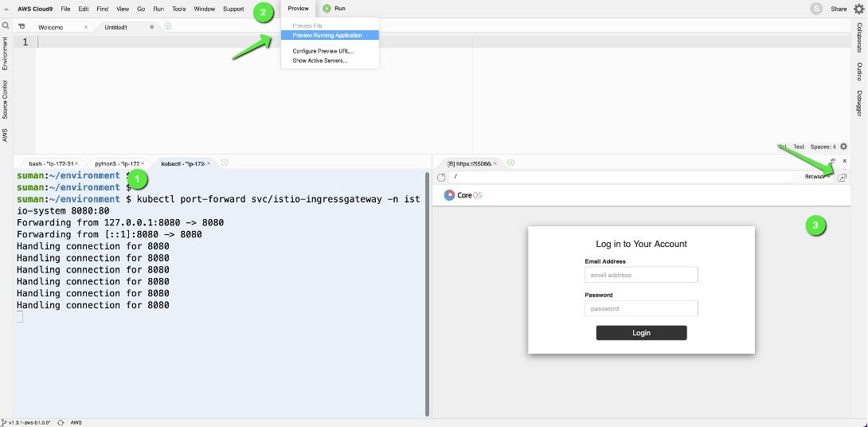
Task: Open the preferences gear icon at top right
Action: (x=858, y=8)
